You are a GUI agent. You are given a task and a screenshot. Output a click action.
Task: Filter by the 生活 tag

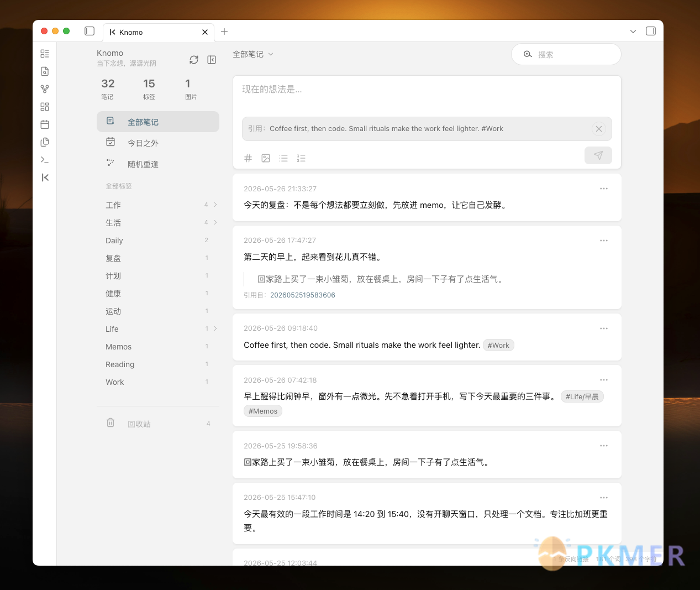[113, 223]
